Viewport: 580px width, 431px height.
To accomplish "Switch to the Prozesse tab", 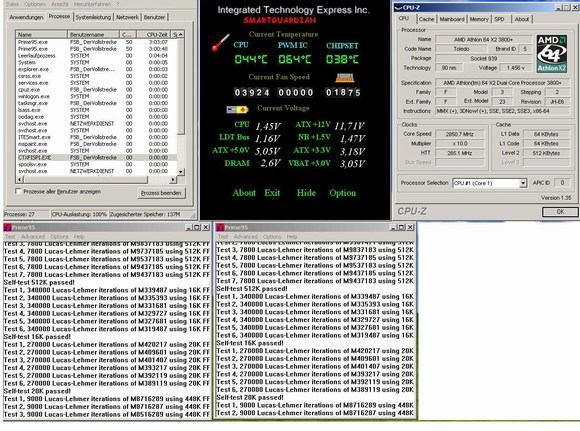I will pyautogui.click(x=59, y=16).
